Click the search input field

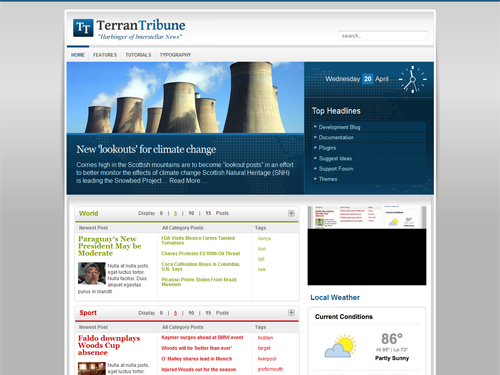(383, 36)
